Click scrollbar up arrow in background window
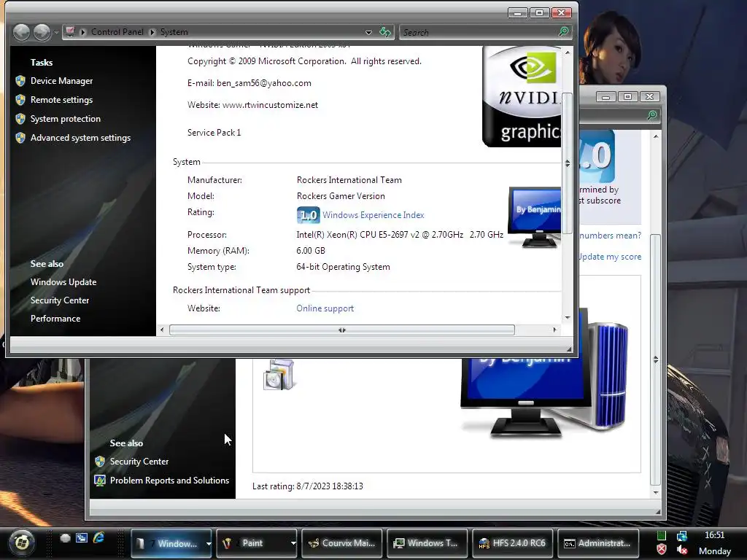 tap(656, 136)
